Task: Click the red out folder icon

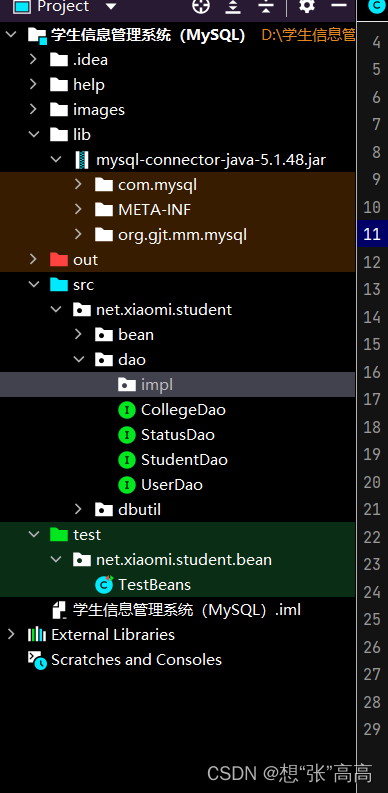Action: (x=59, y=260)
